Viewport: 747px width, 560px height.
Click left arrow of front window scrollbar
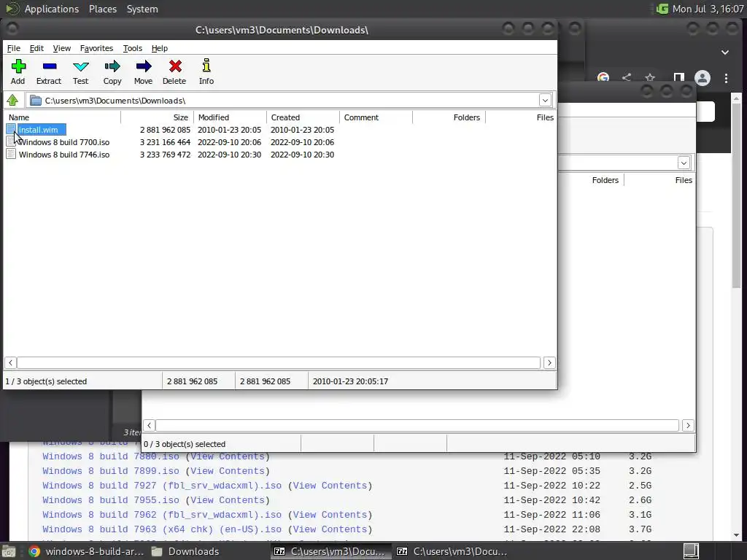tap(10, 363)
